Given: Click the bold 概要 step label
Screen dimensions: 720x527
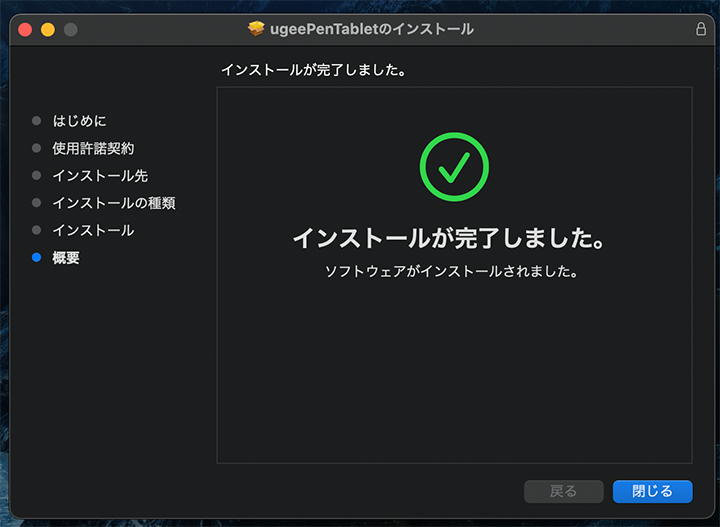Looking at the screenshot, I should click(66, 258).
